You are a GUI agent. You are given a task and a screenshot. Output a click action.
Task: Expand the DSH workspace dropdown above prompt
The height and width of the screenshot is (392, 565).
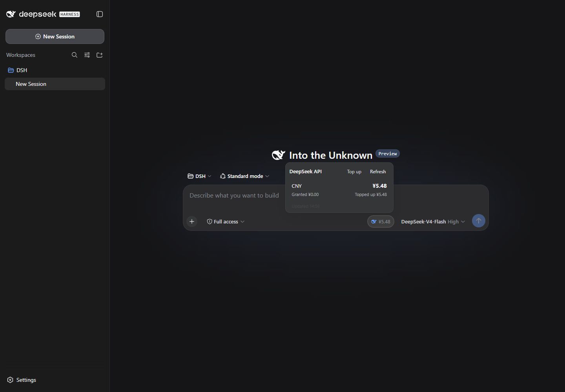click(x=199, y=176)
